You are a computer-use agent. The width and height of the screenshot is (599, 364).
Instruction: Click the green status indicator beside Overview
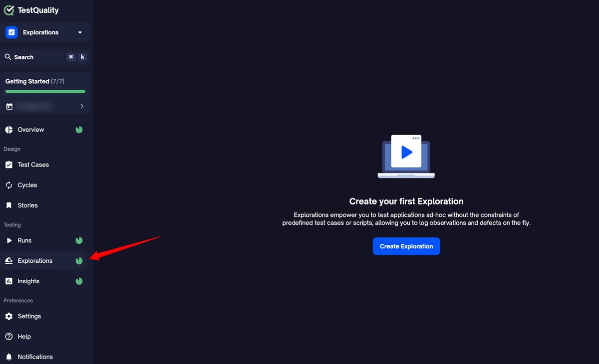tap(79, 130)
